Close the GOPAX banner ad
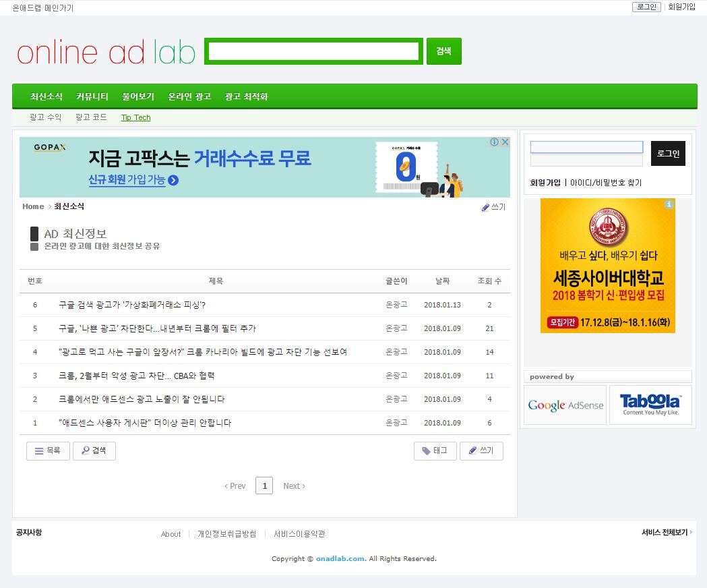This screenshot has width=707, height=588. point(505,142)
